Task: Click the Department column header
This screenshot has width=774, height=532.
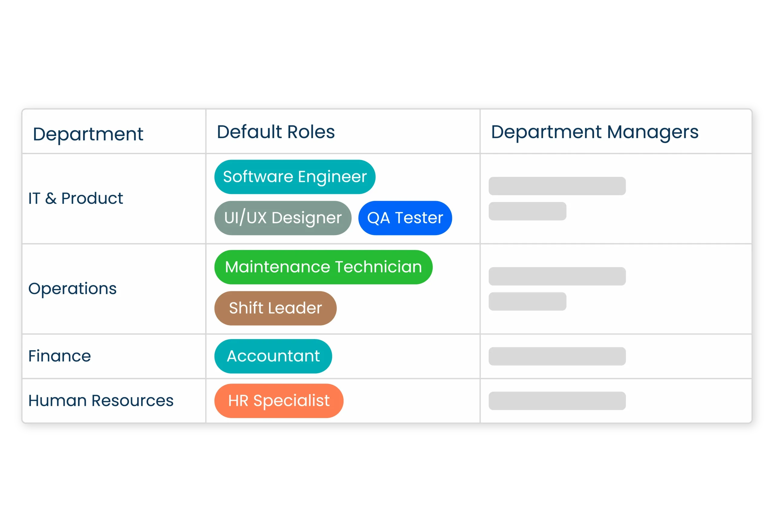Action: [x=88, y=134]
